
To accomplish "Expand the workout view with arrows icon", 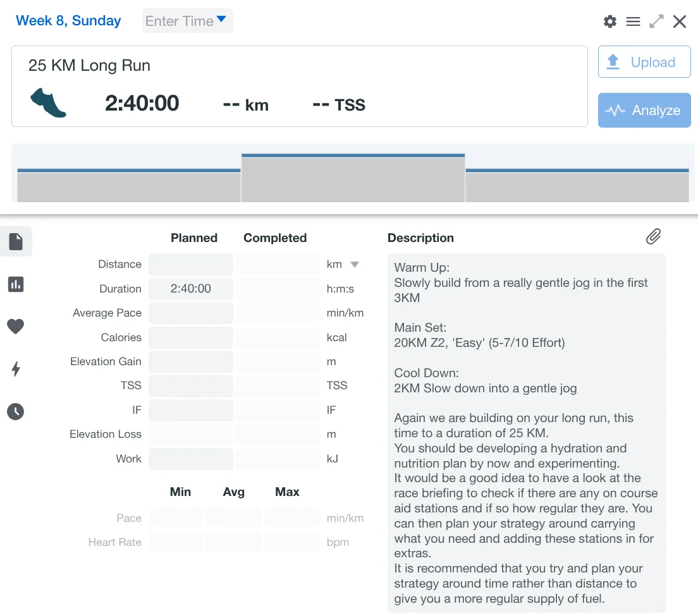I will (657, 21).
